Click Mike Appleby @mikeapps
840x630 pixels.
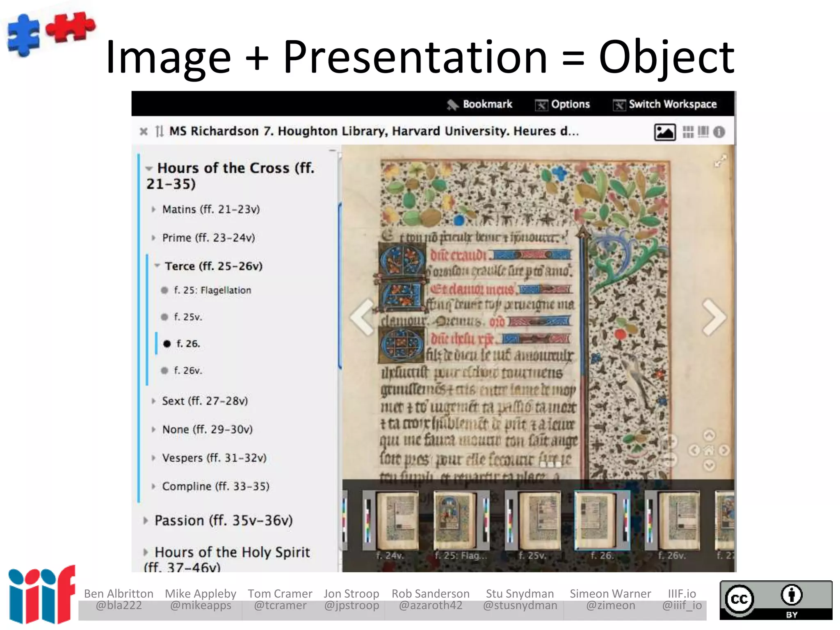[201, 599]
